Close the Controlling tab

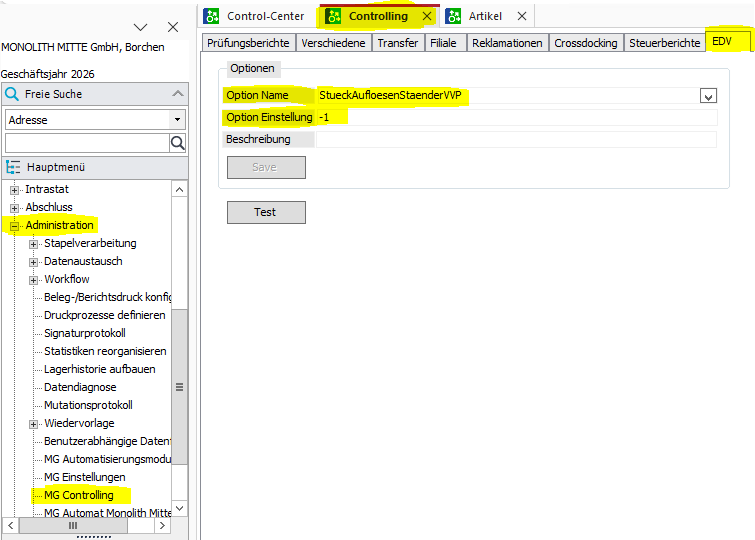tap(427, 16)
